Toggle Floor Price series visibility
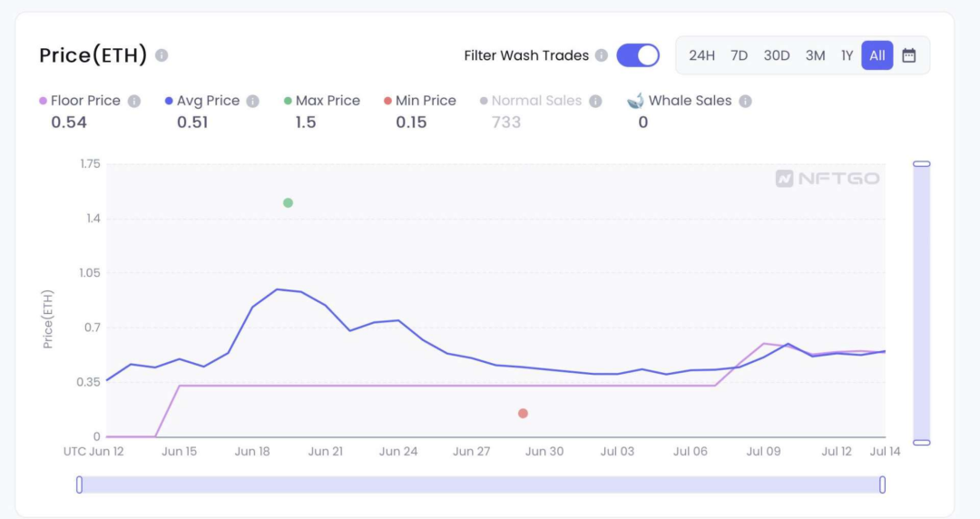 [85, 101]
